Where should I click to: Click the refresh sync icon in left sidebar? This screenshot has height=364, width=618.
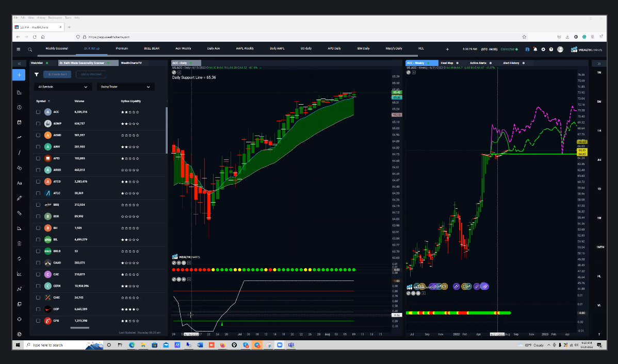tap(19, 258)
